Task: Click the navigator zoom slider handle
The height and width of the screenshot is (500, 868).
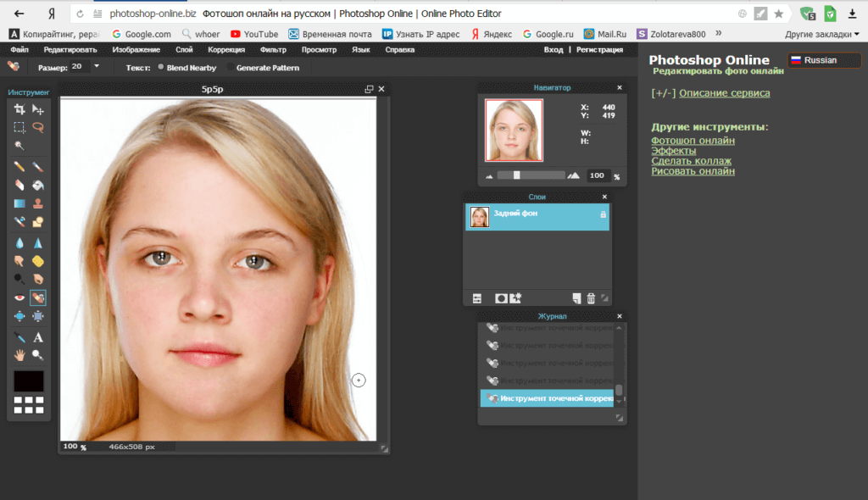Action: (x=517, y=175)
